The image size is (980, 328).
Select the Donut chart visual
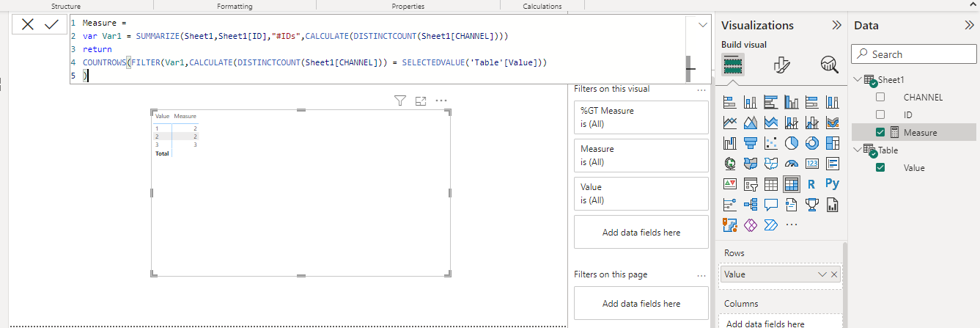812,143
